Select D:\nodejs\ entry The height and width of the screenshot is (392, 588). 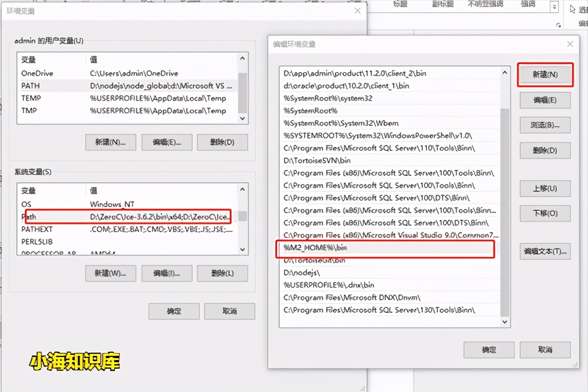391,272
